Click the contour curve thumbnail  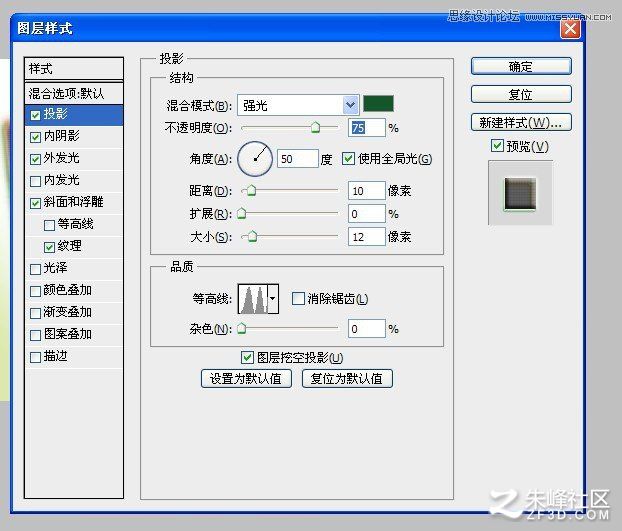[253, 299]
